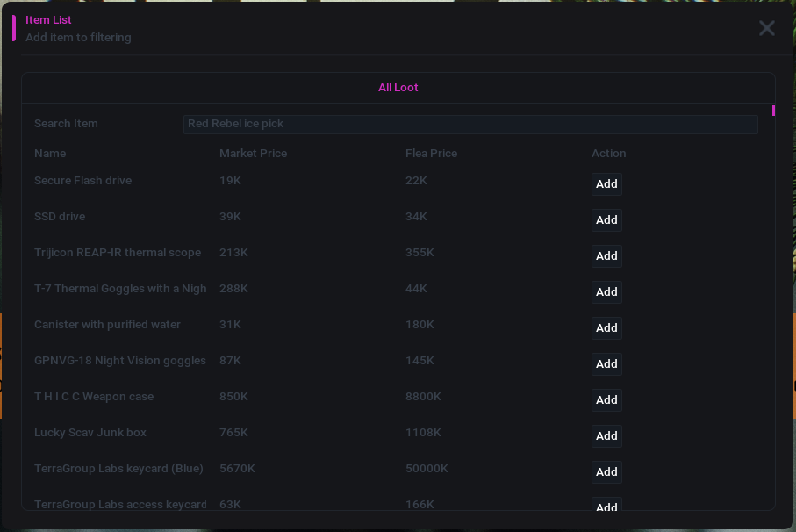Add Canister with purified water
This screenshot has width=796, height=532.
[x=606, y=328]
